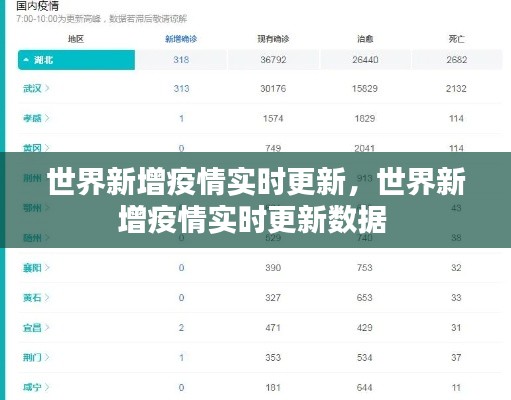Click the 国内疫情 section title
This screenshot has width=511, height=400.
37,5
